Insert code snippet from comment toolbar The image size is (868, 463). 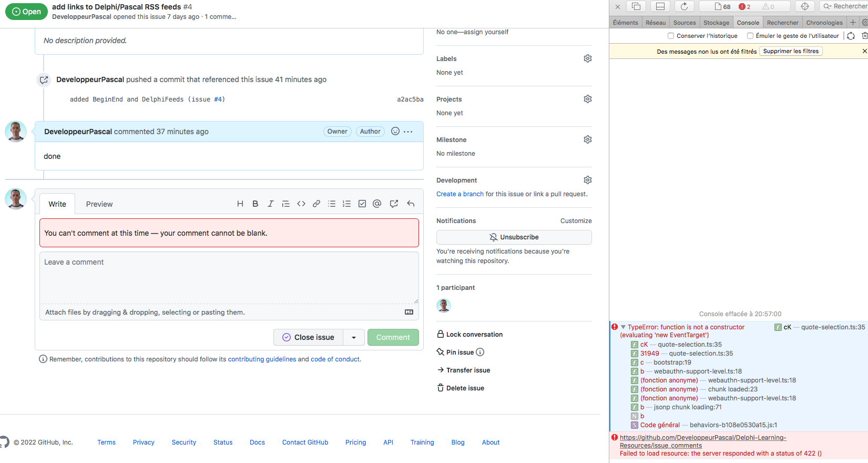tap(301, 204)
